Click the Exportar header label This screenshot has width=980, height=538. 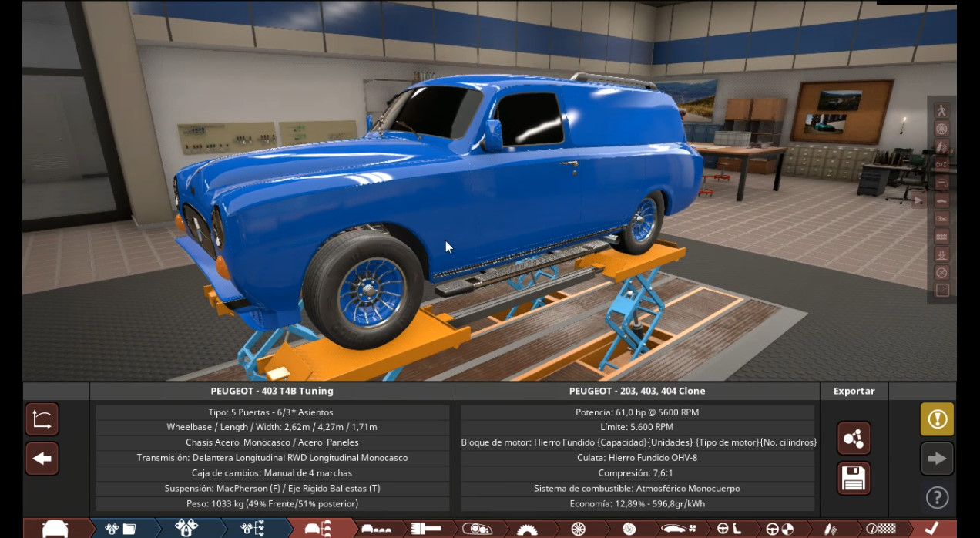click(x=854, y=391)
